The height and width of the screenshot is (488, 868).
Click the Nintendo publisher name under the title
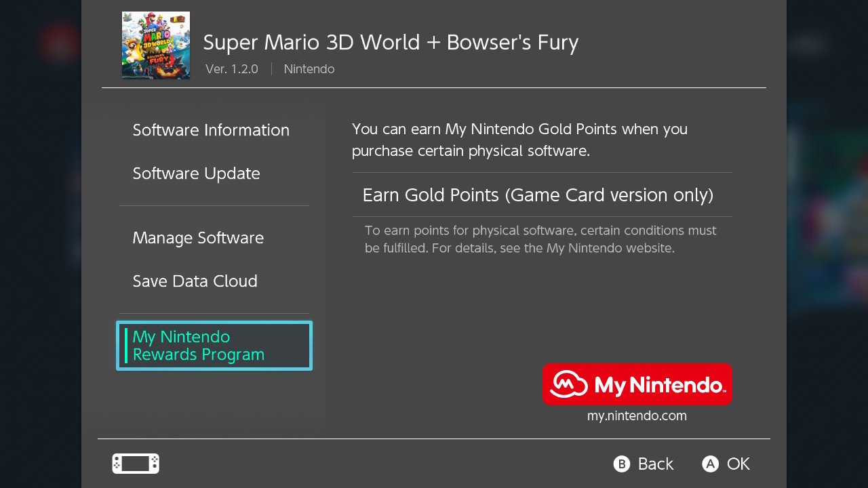[x=309, y=69]
